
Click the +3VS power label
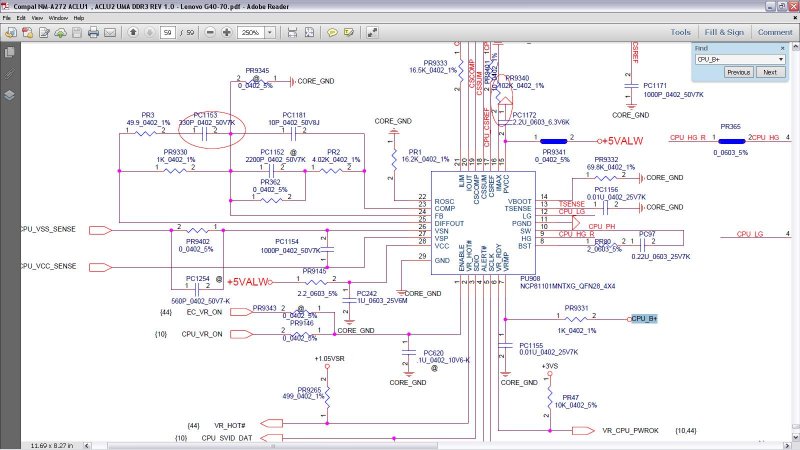point(550,366)
